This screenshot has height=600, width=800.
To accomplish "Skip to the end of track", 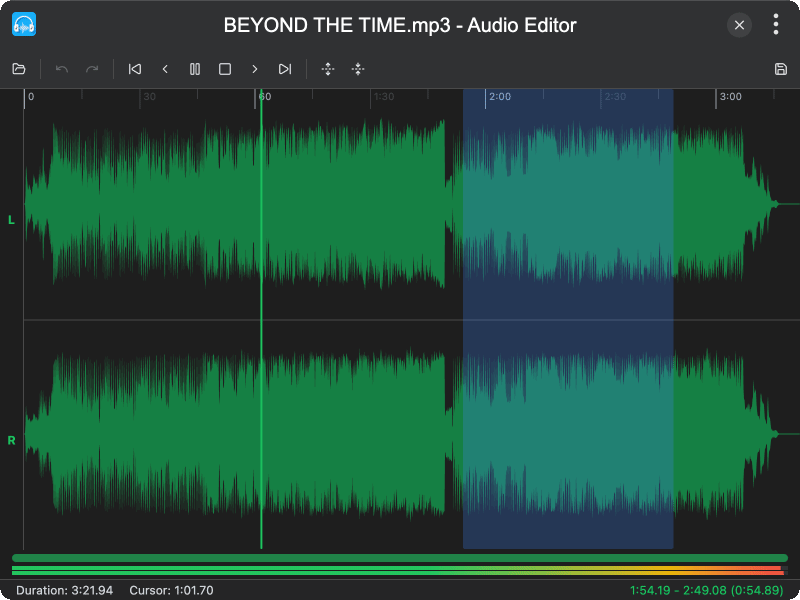I will click(285, 69).
